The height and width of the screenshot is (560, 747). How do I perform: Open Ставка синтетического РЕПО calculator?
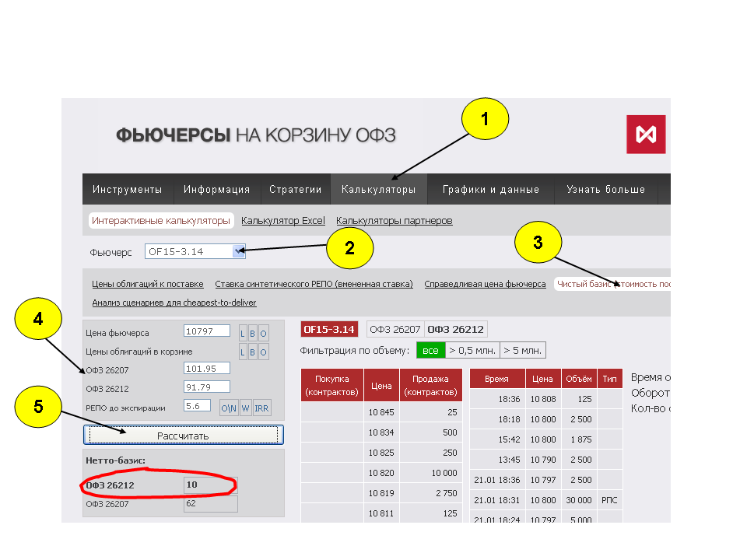coord(314,284)
